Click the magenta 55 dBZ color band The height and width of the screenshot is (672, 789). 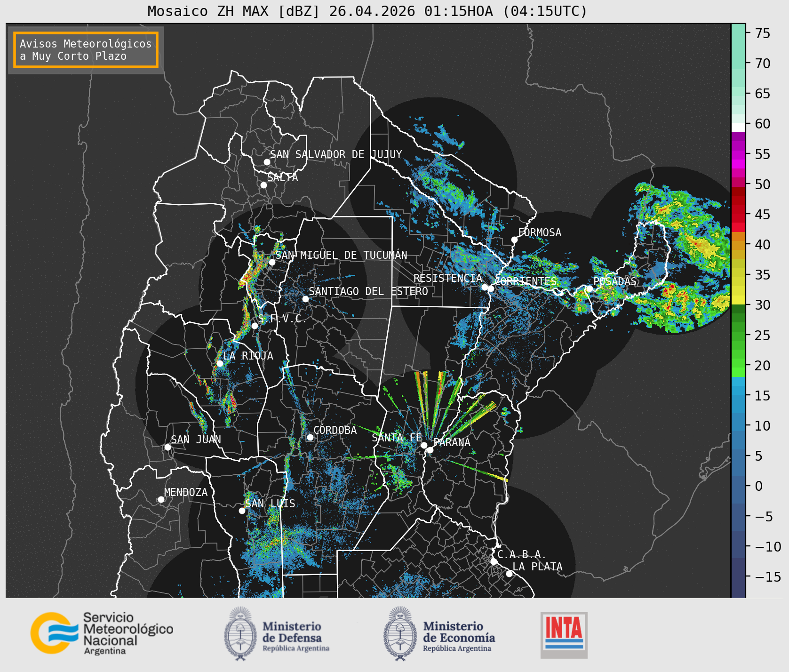click(x=738, y=155)
